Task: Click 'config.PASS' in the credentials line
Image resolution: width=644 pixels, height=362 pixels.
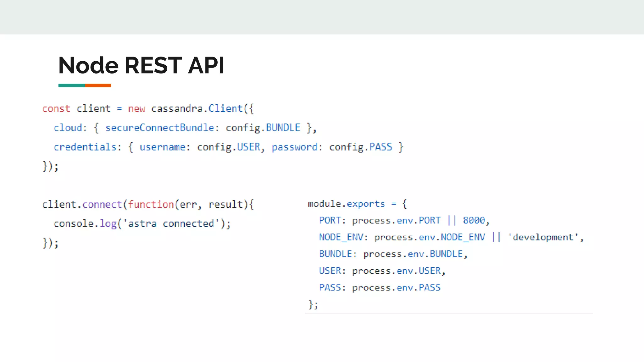Action: pyautogui.click(x=361, y=147)
